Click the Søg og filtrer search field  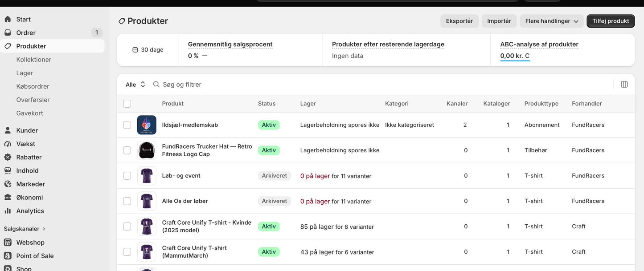(381, 84)
